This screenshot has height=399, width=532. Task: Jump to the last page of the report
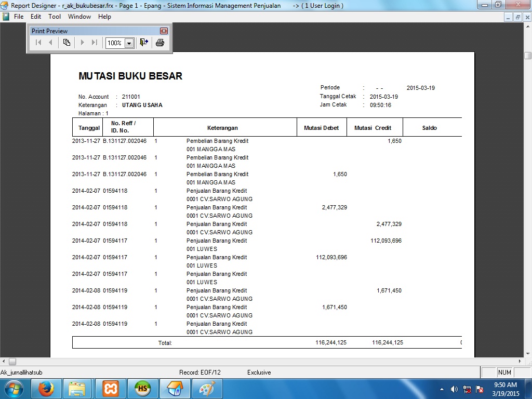pos(94,43)
